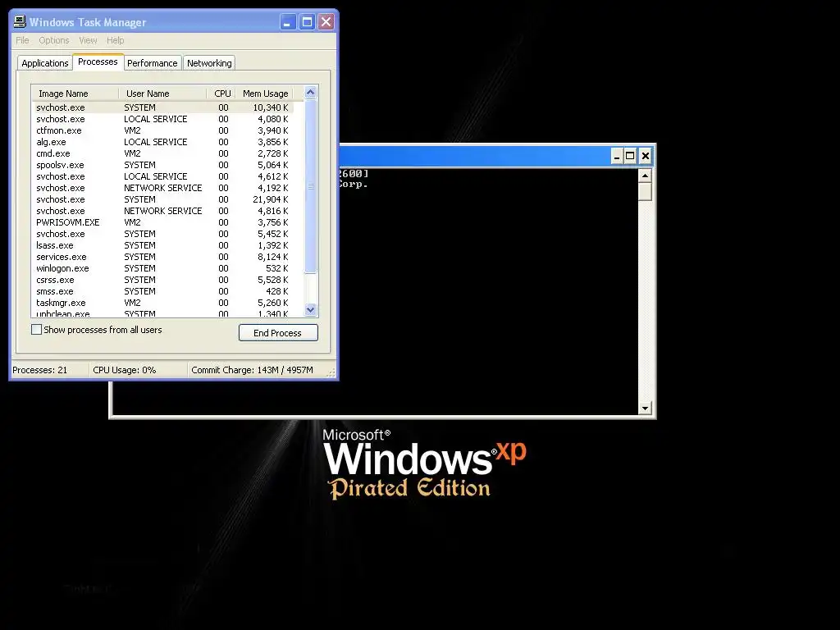Select svchost.exe using 4,816 K memory
Image resolution: width=840 pixels, height=630 pixels.
tap(162, 211)
